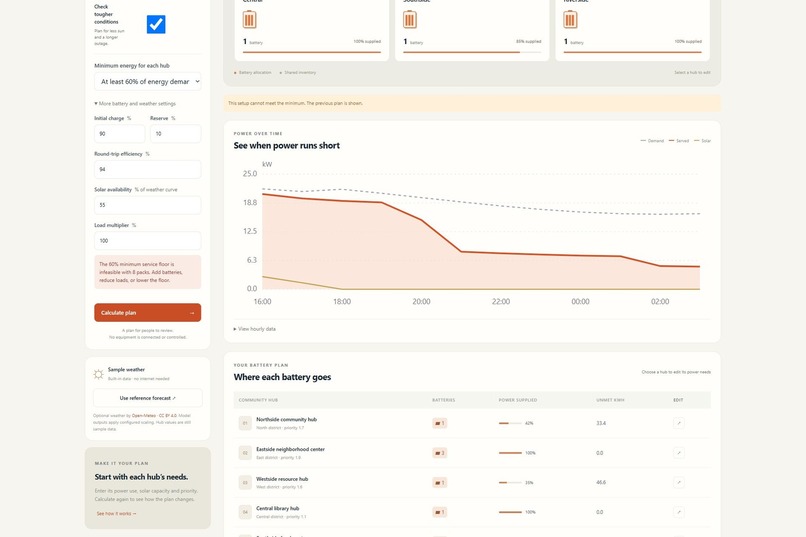Click the Central card supply progress bar
Viewport: 806px width, 537px height.
(312, 52)
